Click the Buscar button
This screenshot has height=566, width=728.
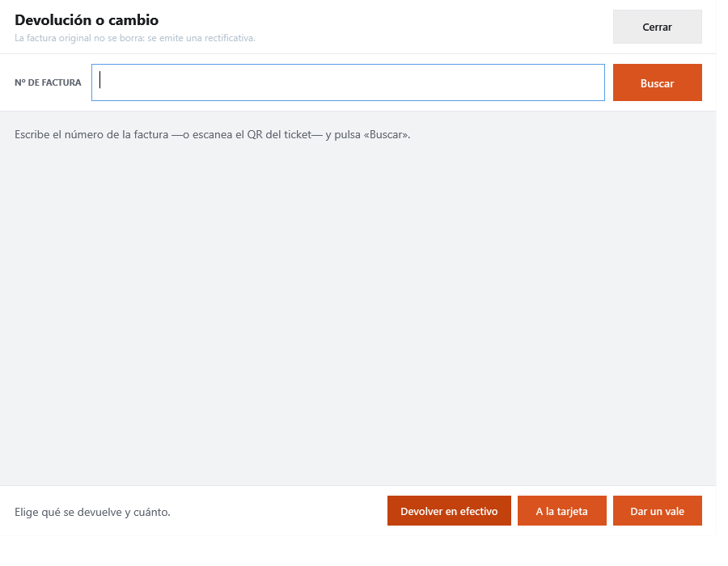657,82
